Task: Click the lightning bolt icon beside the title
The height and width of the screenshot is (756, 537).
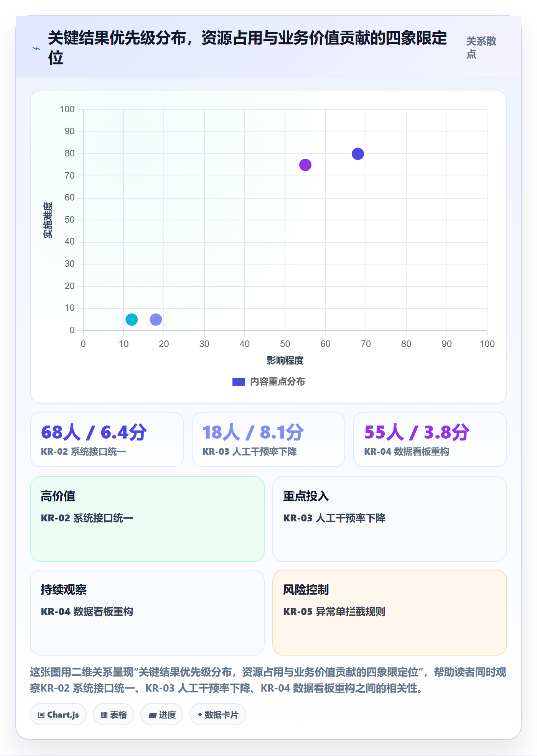Action: tap(36, 49)
